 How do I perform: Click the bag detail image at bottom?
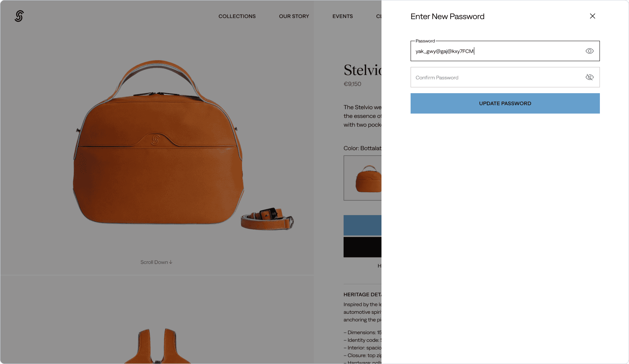coord(157,346)
